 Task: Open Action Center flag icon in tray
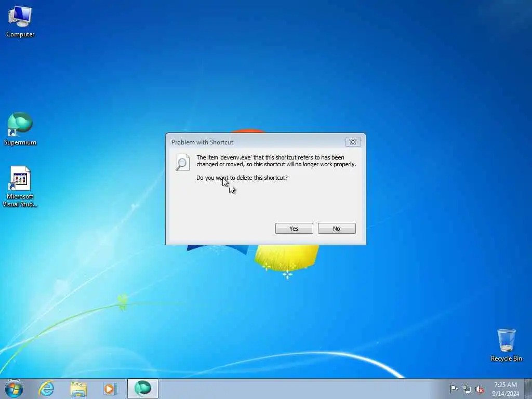coord(454,389)
